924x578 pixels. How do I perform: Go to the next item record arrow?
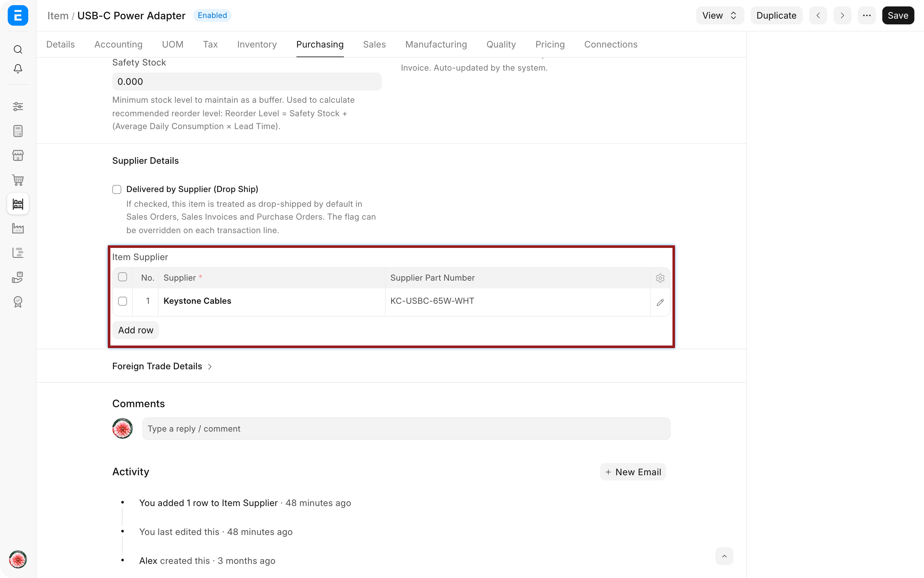pos(842,15)
